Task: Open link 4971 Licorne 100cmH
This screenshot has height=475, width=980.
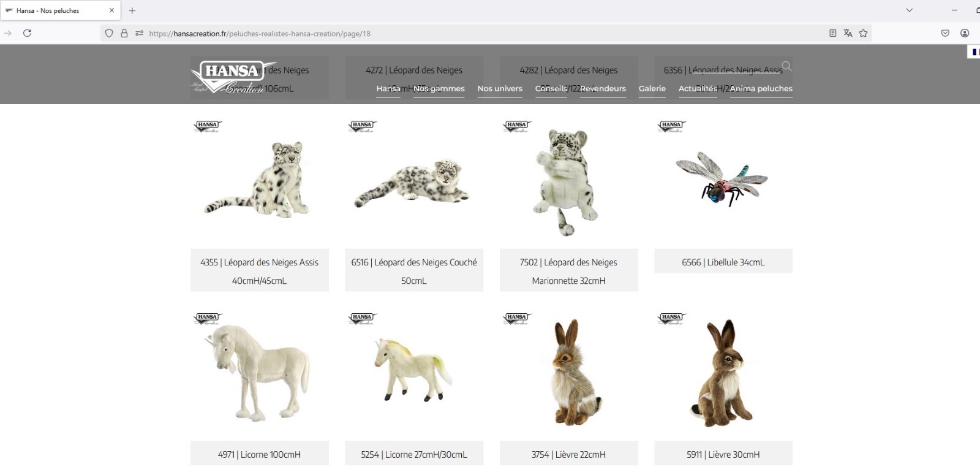Action: coord(260,454)
